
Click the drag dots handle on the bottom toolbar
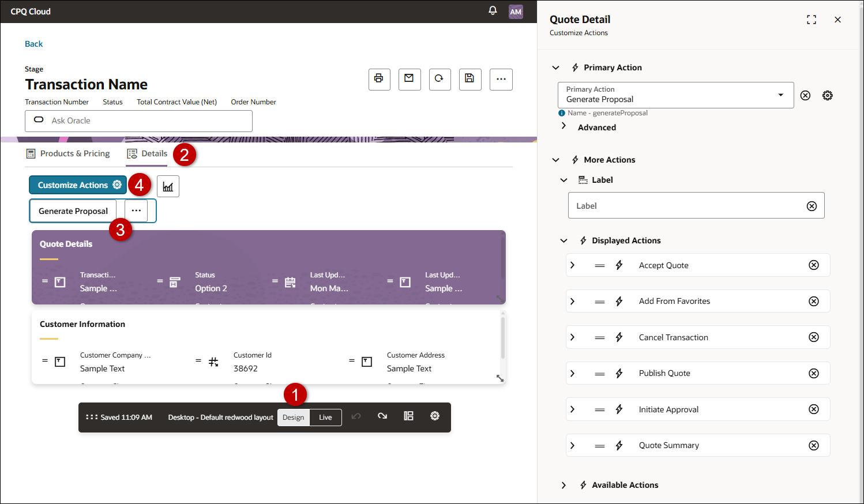point(91,417)
